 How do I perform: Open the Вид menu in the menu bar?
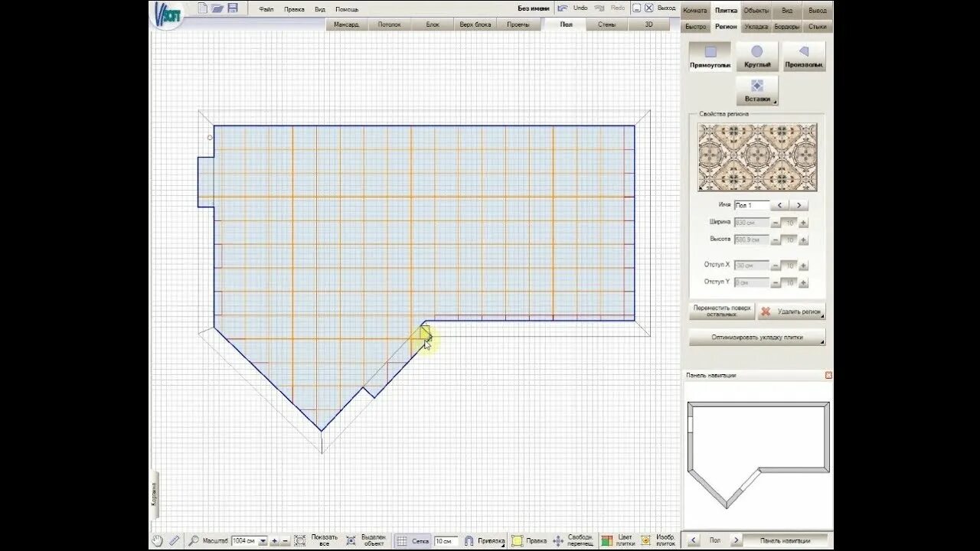click(320, 9)
